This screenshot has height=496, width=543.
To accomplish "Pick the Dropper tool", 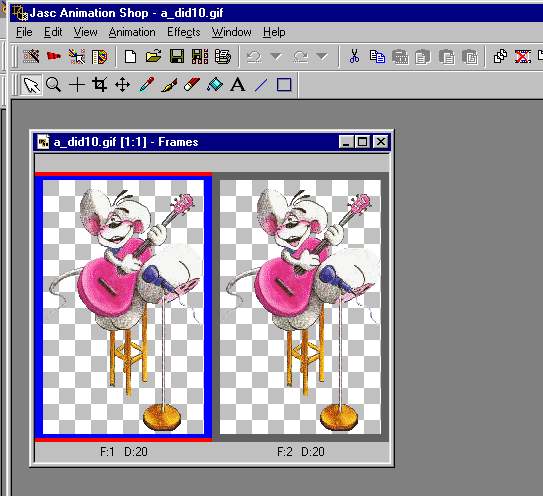I will pos(146,85).
